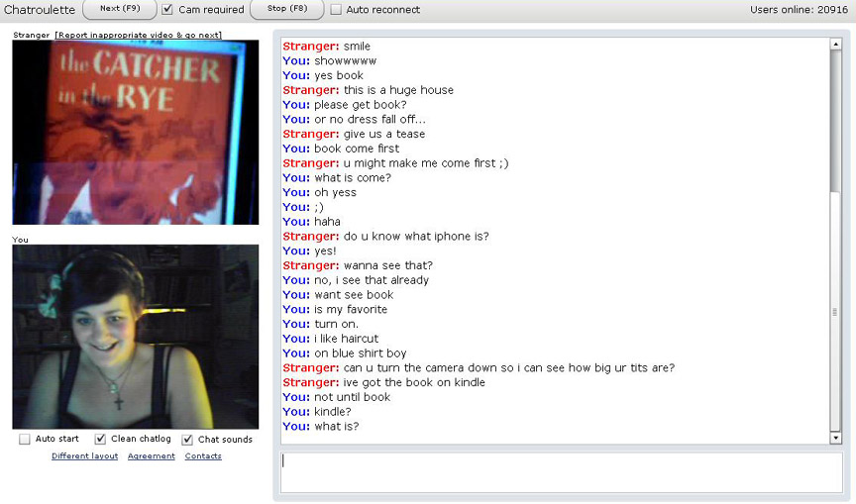
Task: Enable the Auto start checkbox
Action: coord(25,439)
